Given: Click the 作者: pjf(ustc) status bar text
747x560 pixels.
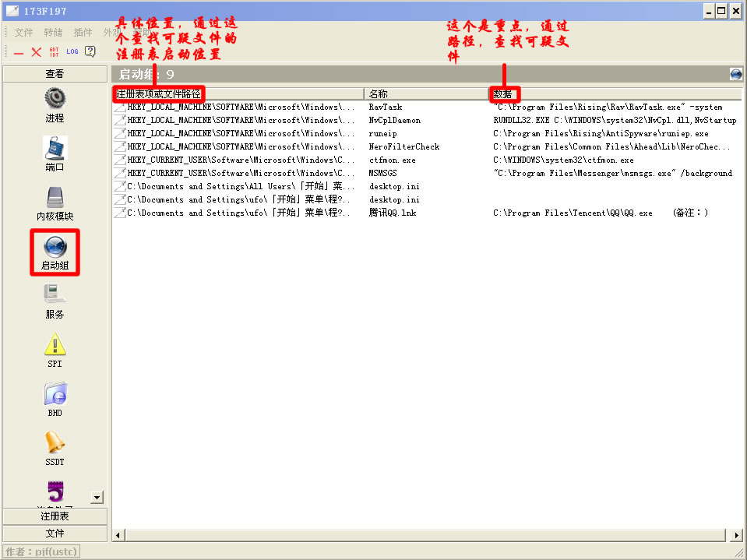Looking at the screenshot, I should point(41,551).
